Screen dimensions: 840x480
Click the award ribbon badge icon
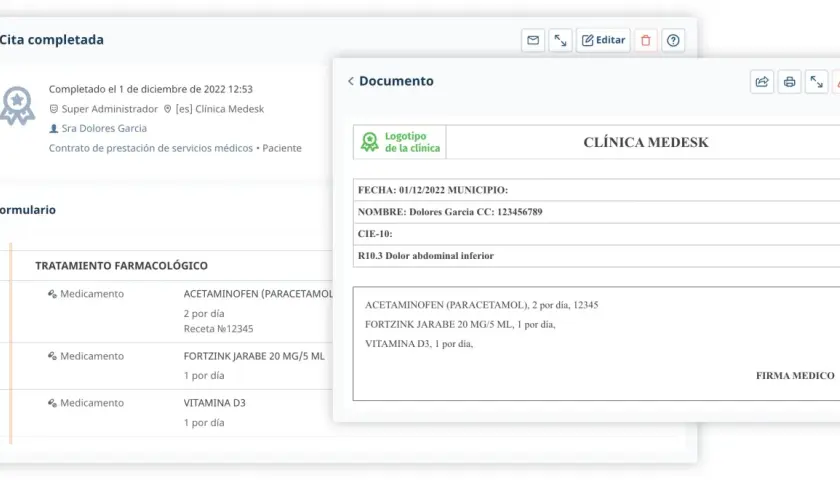17,106
